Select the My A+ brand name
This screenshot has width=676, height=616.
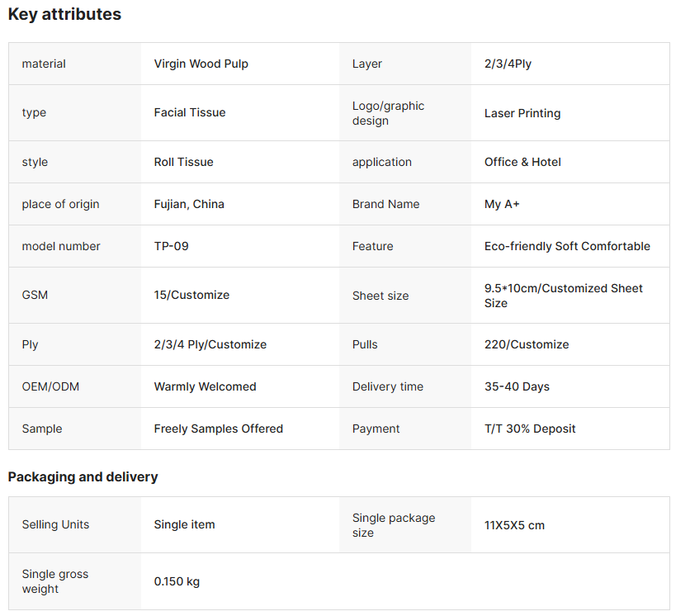[x=502, y=204]
